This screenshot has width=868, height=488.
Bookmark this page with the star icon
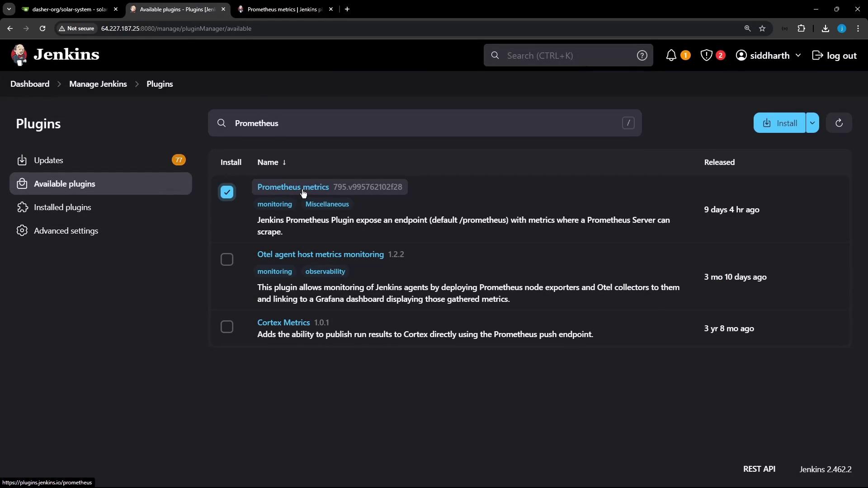(x=762, y=28)
